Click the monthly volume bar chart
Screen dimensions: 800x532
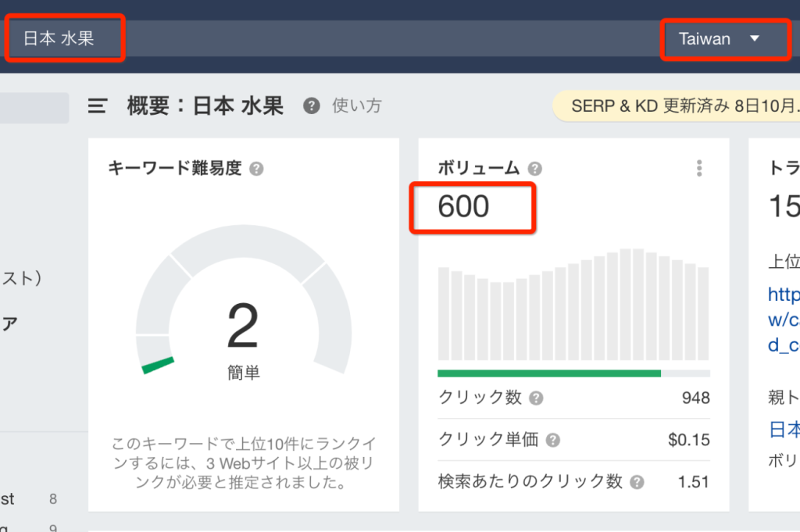pos(573,305)
